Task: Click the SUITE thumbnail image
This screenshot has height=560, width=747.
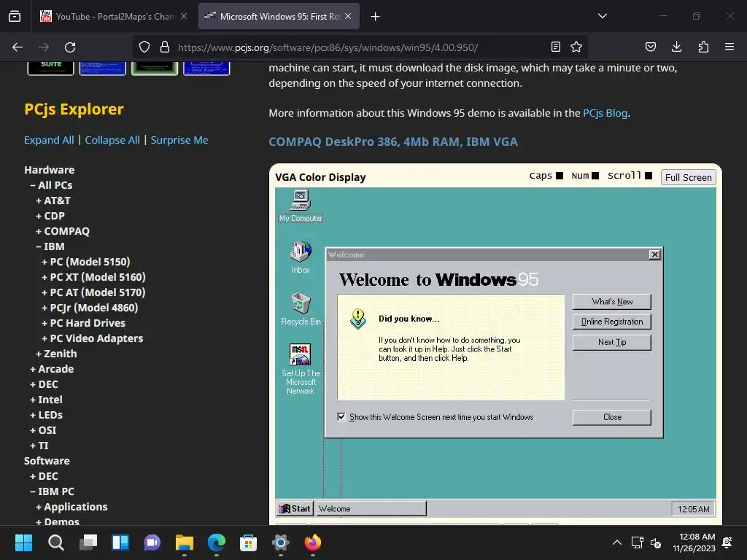Action: tap(50, 68)
